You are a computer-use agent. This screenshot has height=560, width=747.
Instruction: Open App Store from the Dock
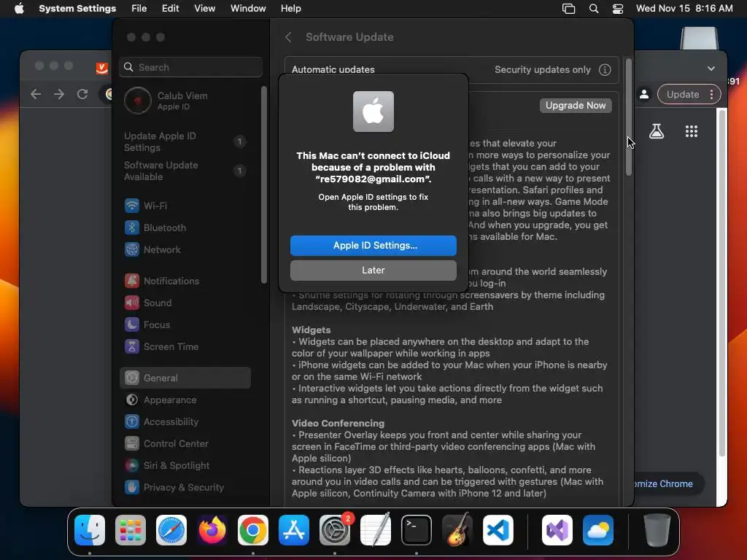(294, 530)
